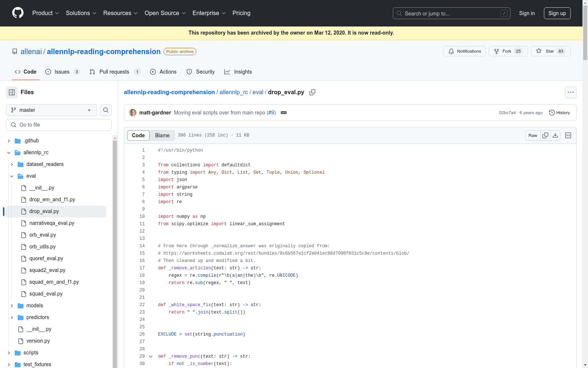Open the symbols panel icon
This screenshot has width=588, height=368.
(x=568, y=135)
